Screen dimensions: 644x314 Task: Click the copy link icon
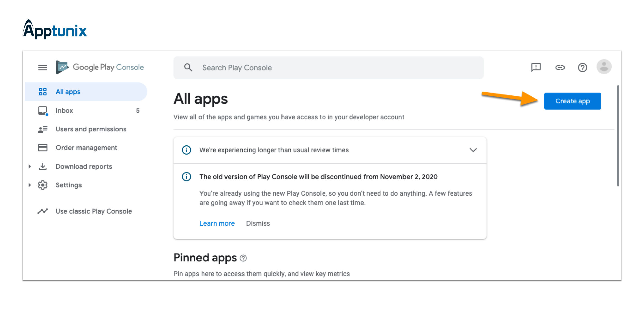[560, 67]
